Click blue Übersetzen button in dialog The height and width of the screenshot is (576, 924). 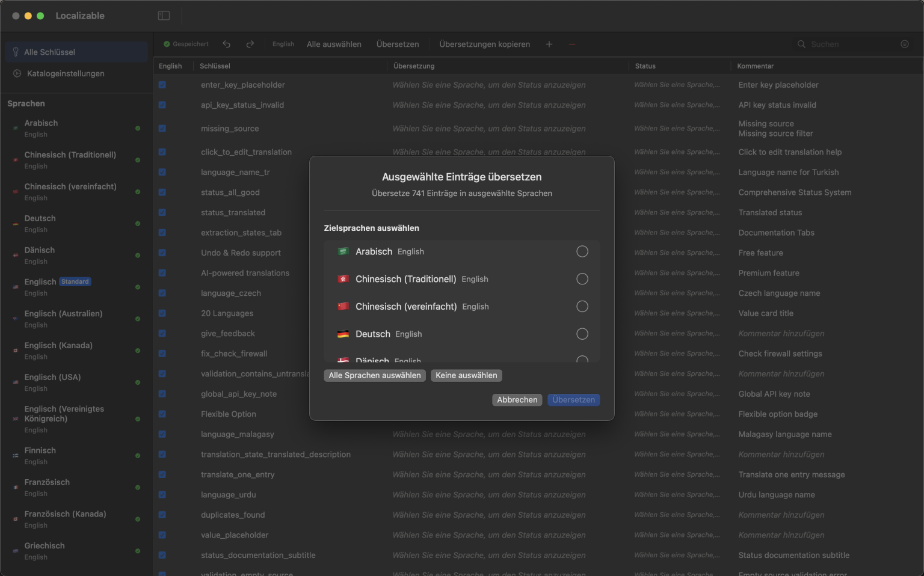click(573, 400)
